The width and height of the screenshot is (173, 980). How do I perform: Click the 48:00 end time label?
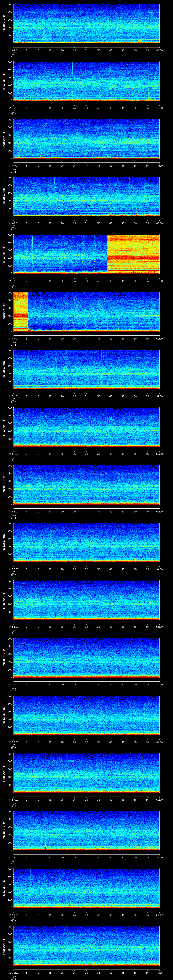[x=159, y=223]
